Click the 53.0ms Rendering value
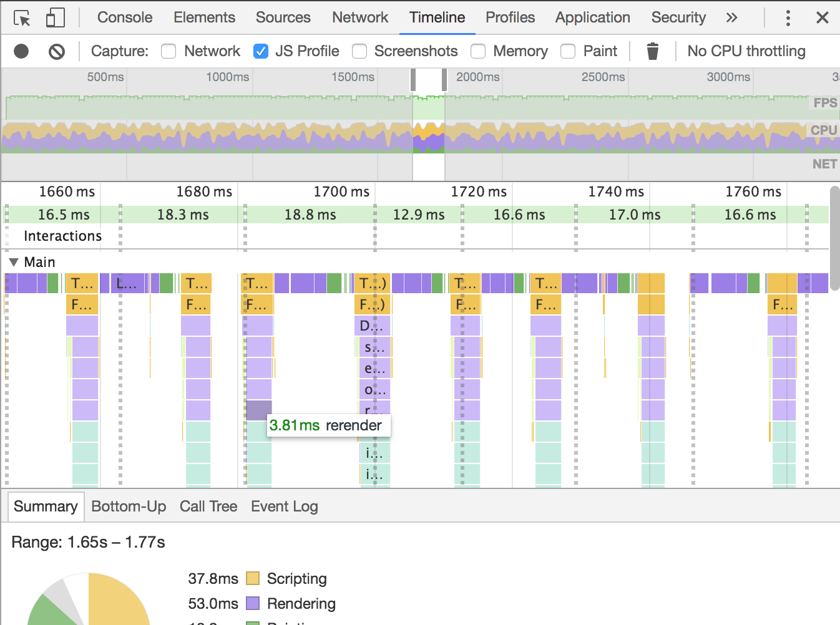The width and height of the screenshot is (840, 625). click(213, 604)
